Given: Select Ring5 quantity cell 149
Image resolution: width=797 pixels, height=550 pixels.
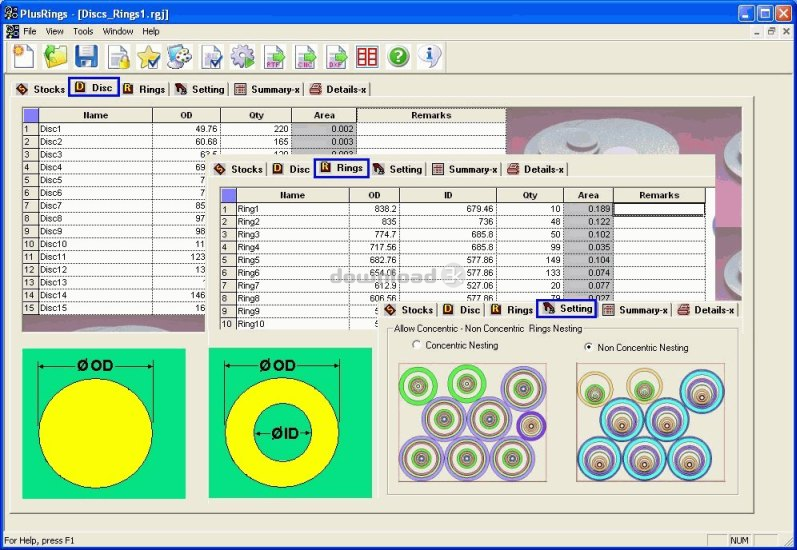Looking at the screenshot, I should pyautogui.click(x=530, y=260).
